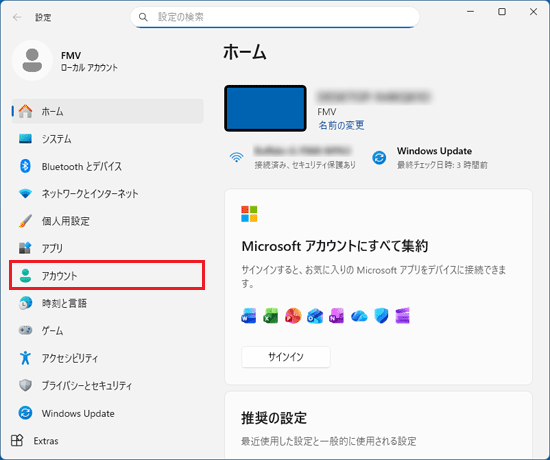Click the プライバシーとセキュリティ shield icon

click(x=25, y=385)
